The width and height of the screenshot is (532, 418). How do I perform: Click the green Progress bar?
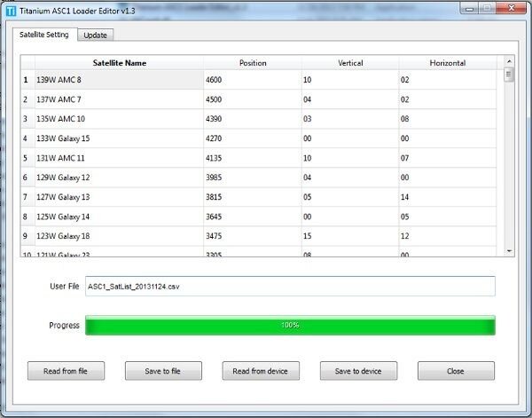coord(290,326)
